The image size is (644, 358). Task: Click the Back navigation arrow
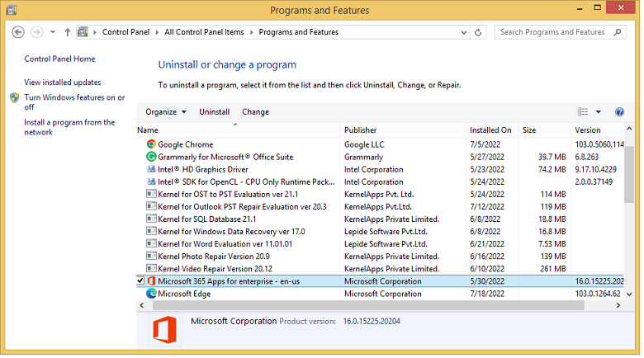[x=17, y=32]
